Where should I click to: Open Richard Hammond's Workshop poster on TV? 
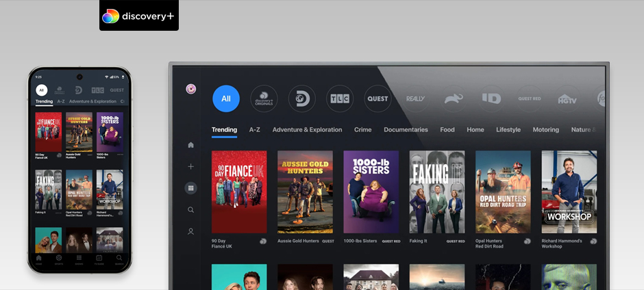(x=569, y=192)
